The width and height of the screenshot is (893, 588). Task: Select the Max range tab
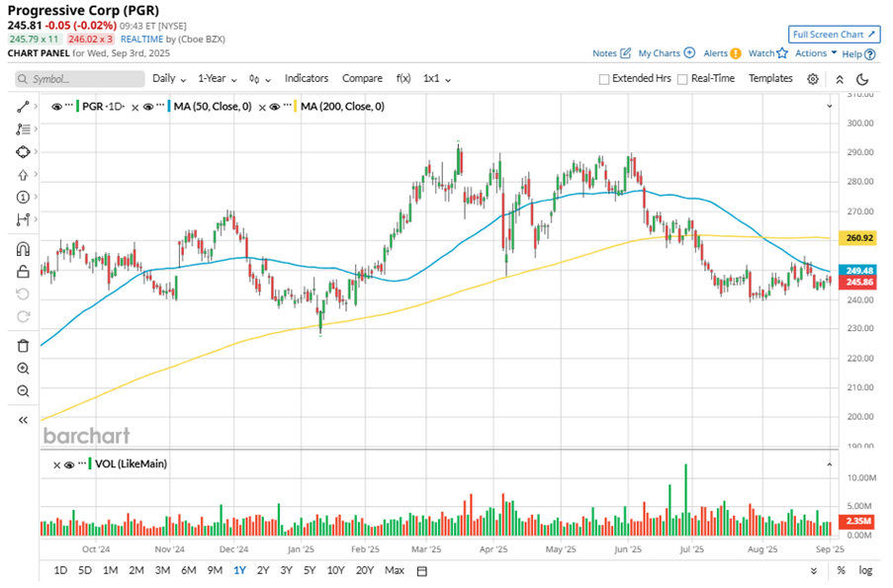click(395, 570)
